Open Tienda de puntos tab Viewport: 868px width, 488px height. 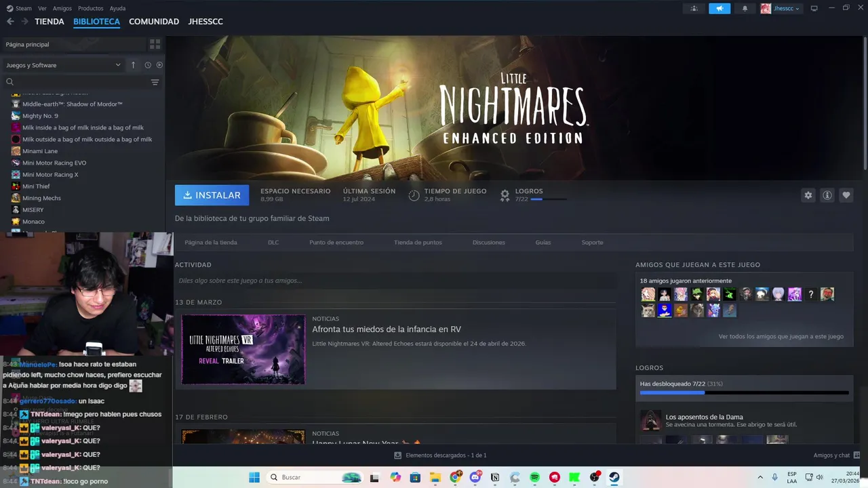418,242
